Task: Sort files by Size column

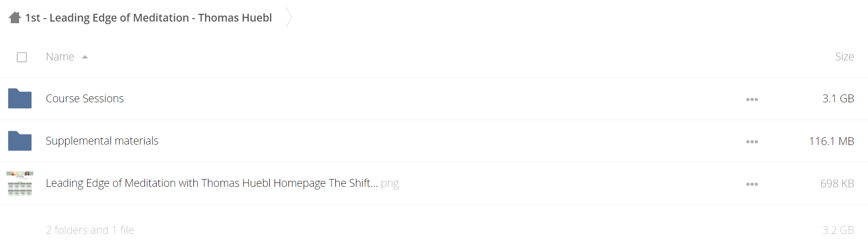Action: [844, 57]
